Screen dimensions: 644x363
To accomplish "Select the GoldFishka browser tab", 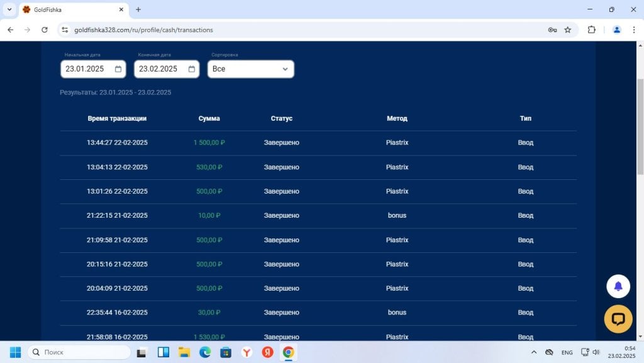I will click(74, 9).
